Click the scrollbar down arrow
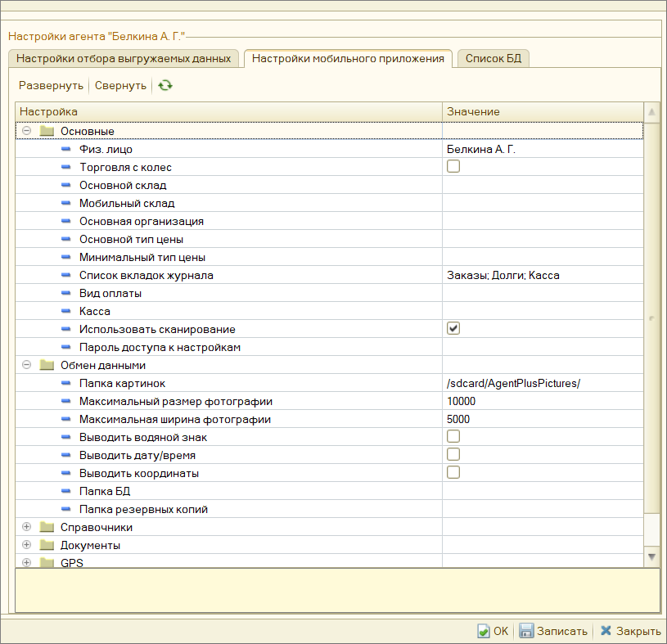 [651, 556]
